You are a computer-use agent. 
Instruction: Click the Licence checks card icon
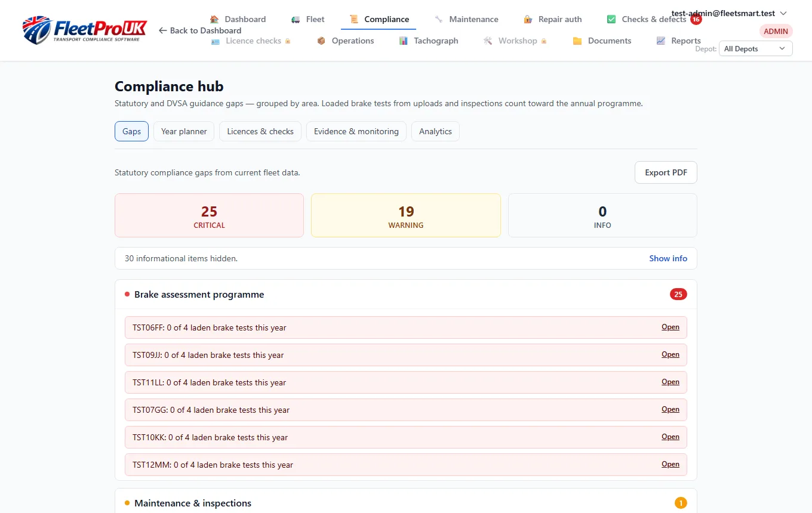pyautogui.click(x=216, y=41)
